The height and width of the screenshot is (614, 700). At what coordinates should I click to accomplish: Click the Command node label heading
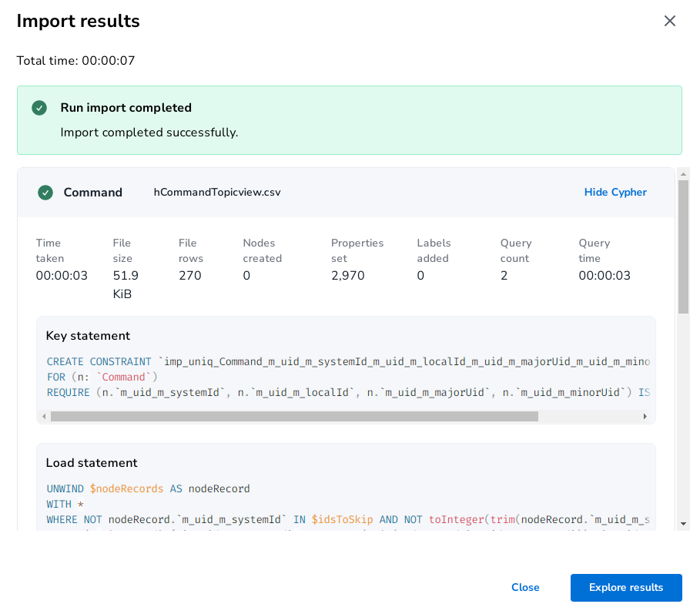pos(92,193)
